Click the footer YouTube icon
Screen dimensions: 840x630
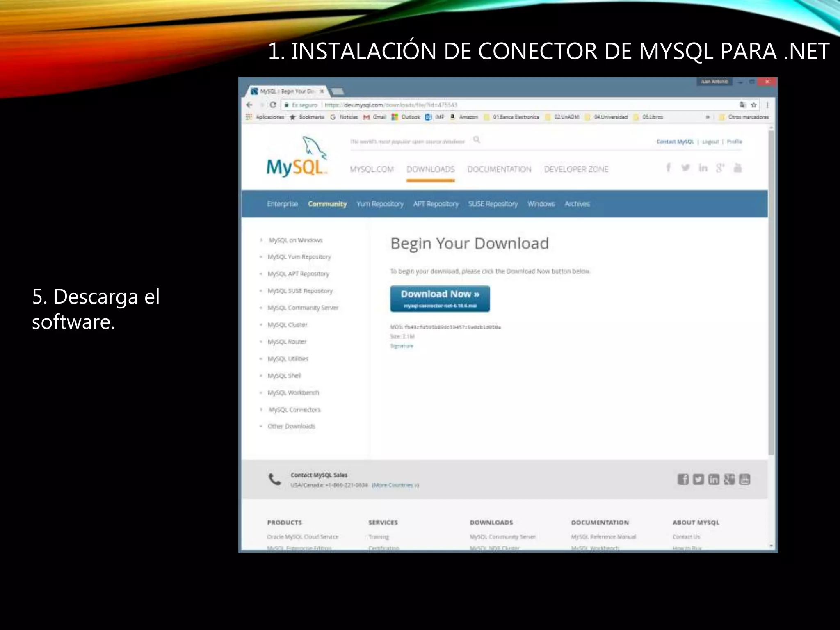coord(744,479)
